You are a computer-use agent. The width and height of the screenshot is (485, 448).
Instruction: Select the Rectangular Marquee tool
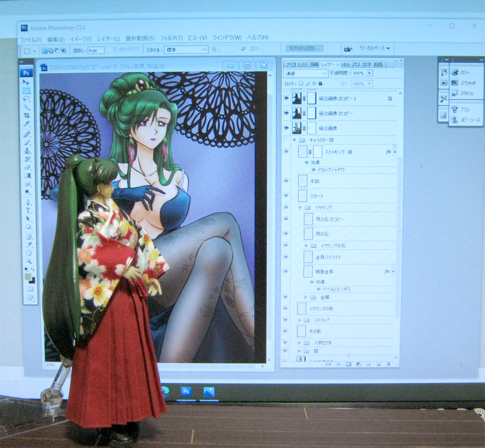27,91
